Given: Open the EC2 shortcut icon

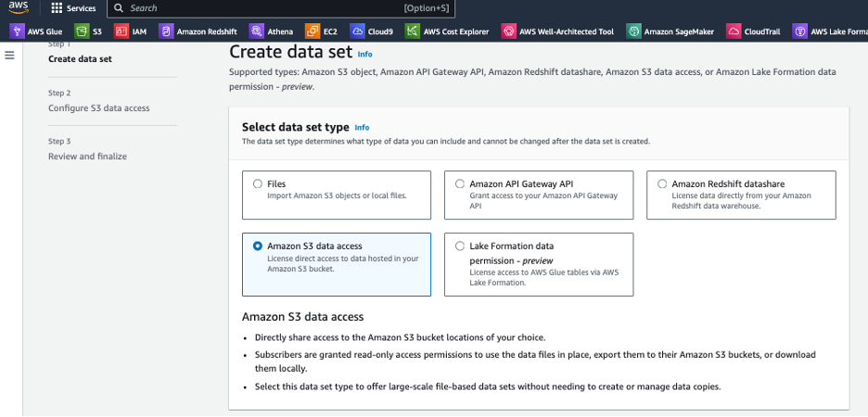Looking at the screenshot, I should 313,32.
